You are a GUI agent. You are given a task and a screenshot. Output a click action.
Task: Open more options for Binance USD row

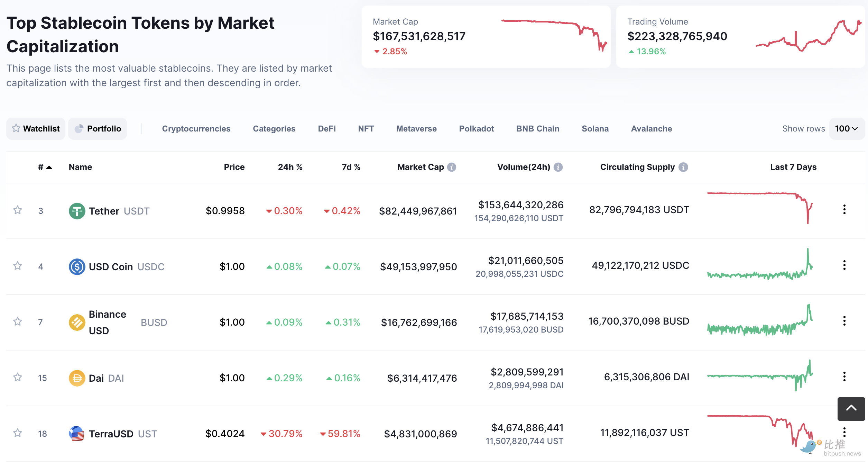coord(844,321)
